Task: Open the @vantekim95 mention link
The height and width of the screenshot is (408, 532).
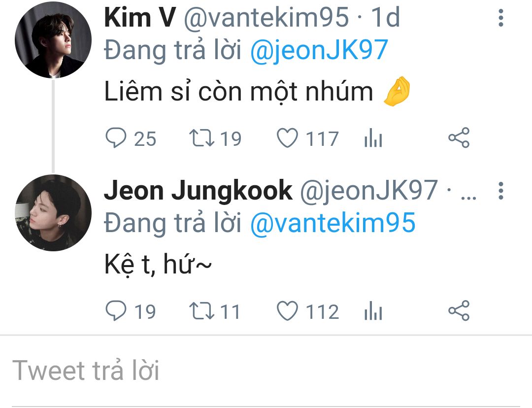Action: click(x=332, y=223)
